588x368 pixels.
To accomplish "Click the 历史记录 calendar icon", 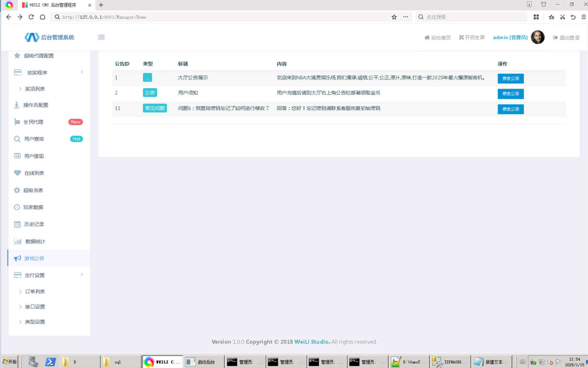I will coord(17,224).
